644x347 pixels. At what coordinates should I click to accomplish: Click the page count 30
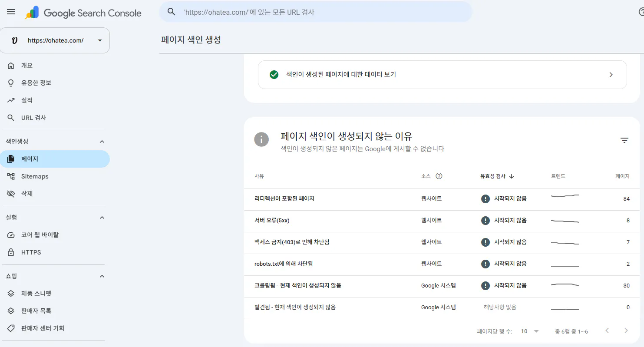(626, 286)
